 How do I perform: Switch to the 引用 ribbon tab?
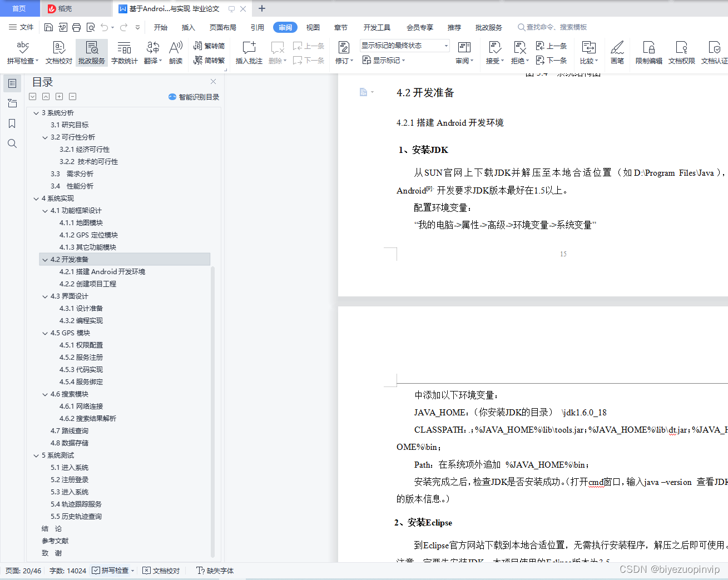pyautogui.click(x=257, y=27)
